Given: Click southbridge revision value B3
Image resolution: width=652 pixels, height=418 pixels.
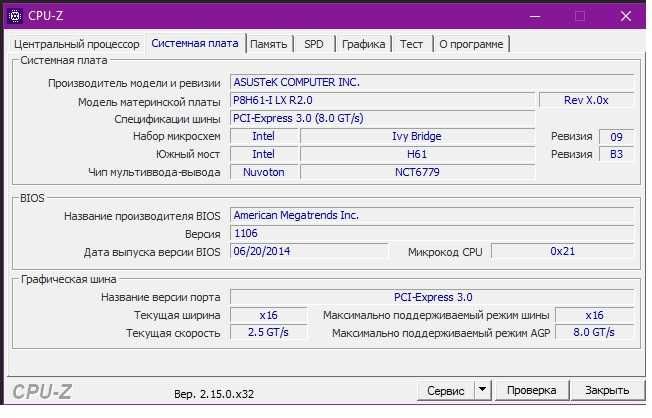Looking at the screenshot, I should point(616,154).
